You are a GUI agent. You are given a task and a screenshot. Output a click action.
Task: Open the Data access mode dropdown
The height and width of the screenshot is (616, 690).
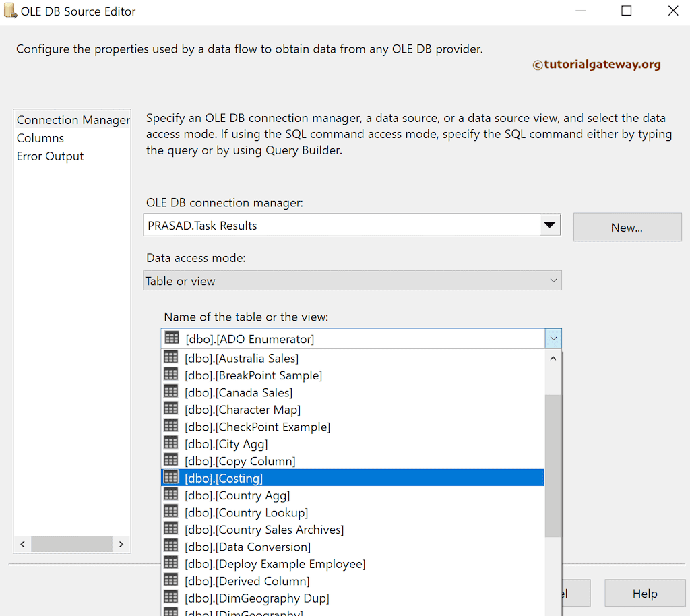(x=553, y=280)
